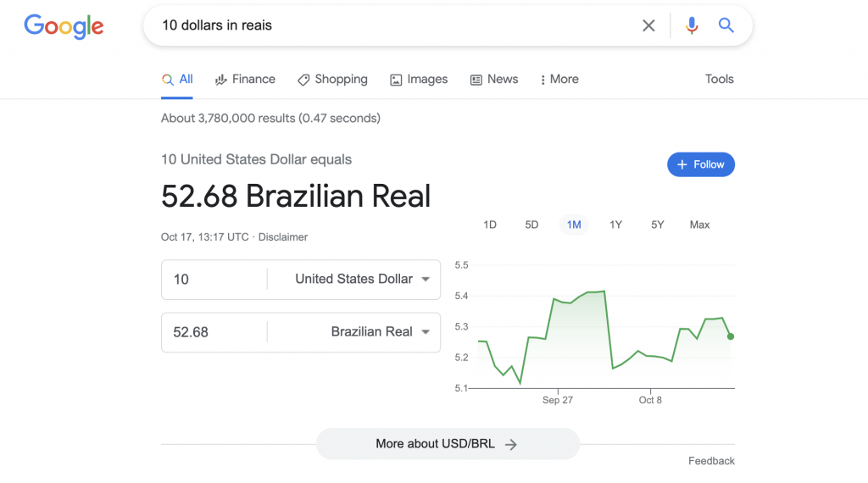
Task: Select the 5D chart range
Action: (531, 225)
